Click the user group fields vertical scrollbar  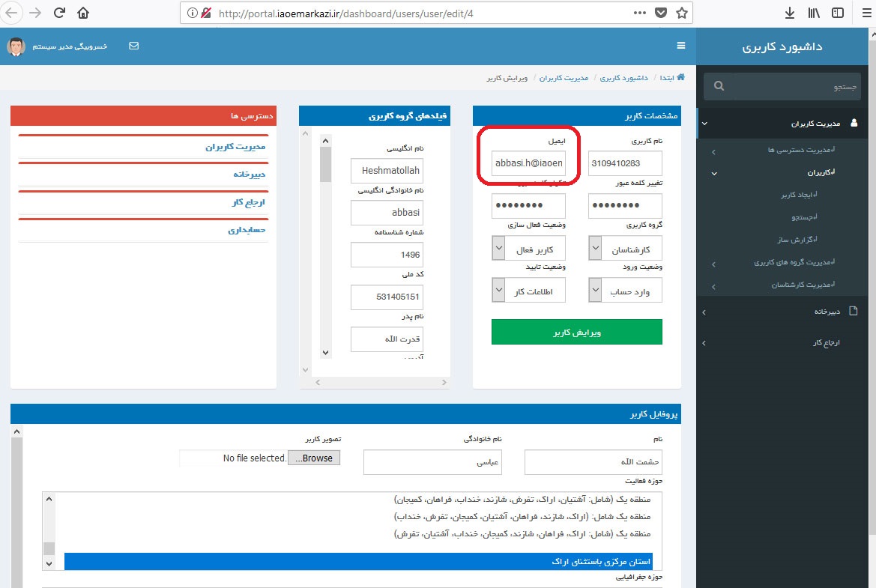coord(325,247)
